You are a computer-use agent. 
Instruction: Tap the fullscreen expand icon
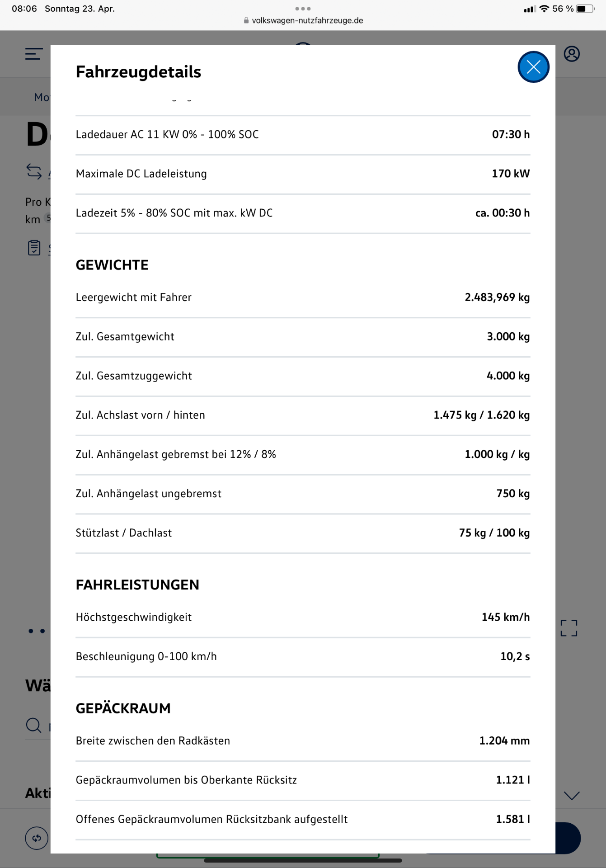(569, 628)
